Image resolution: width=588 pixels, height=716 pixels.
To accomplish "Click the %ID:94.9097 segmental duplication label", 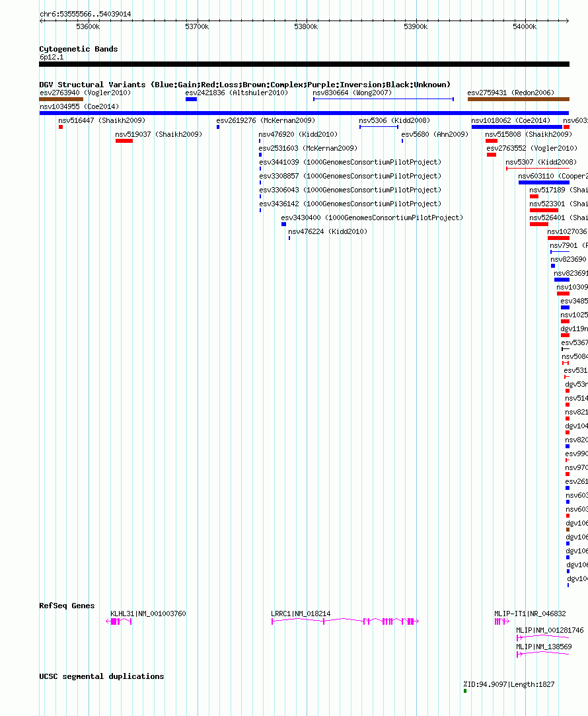I will (x=509, y=684).
